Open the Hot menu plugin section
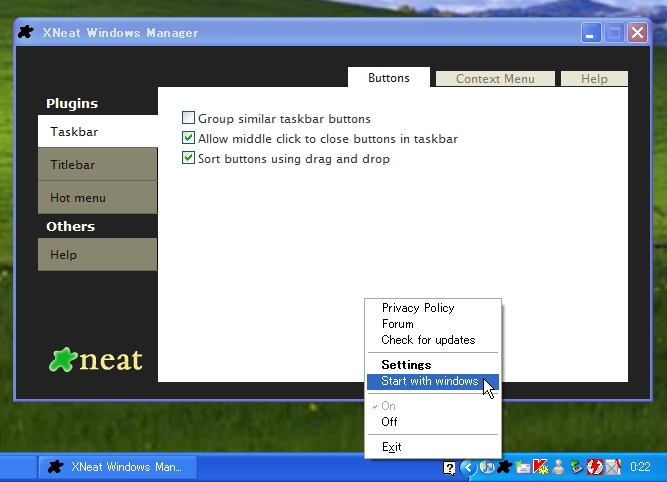This screenshot has width=667, height=482. pos(98,197)
